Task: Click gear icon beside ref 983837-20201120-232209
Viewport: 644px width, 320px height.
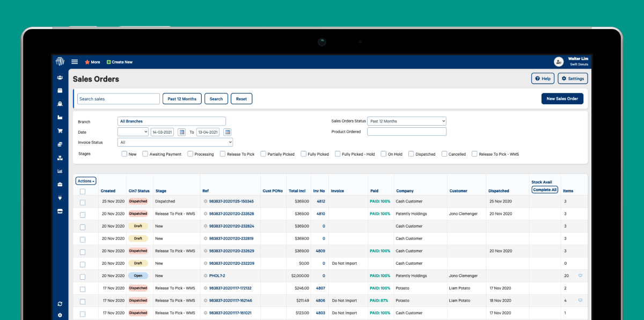Action: tap(206, 263)
